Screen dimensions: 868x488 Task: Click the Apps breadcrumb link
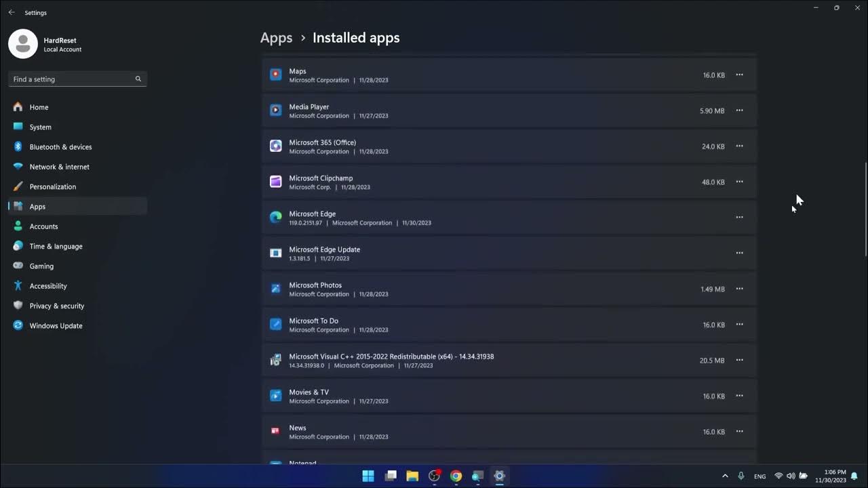pos(276,37)
